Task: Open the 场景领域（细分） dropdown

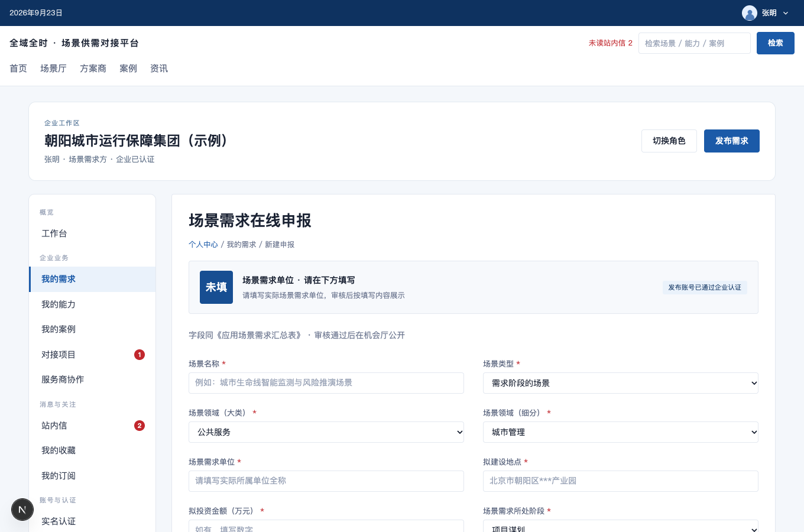Action: click(621, 432)
